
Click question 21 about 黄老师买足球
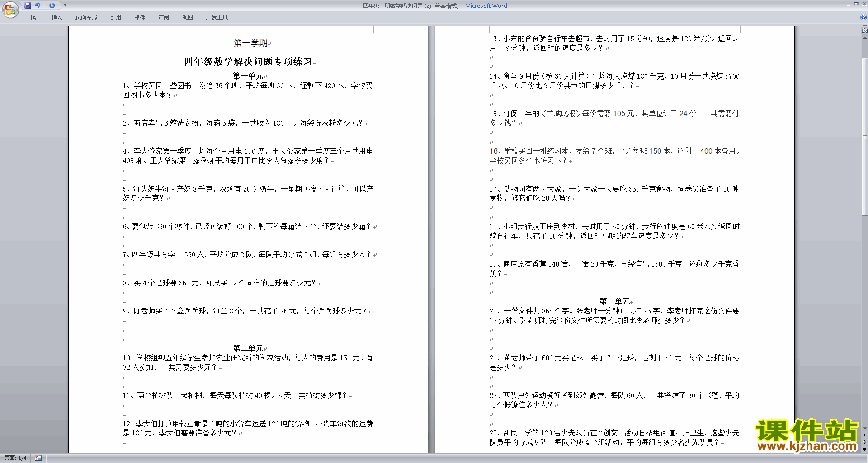[614, 362]
